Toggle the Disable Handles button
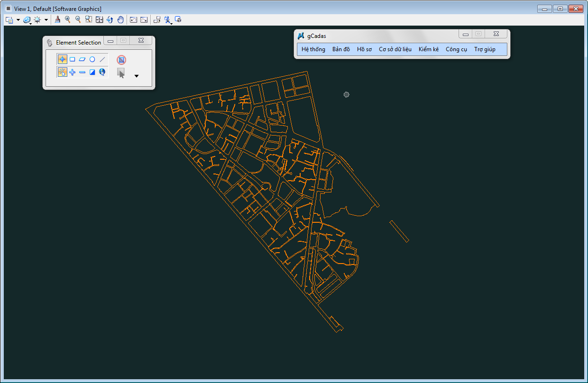This screenshot has height=383, width=588. (121, 60)
